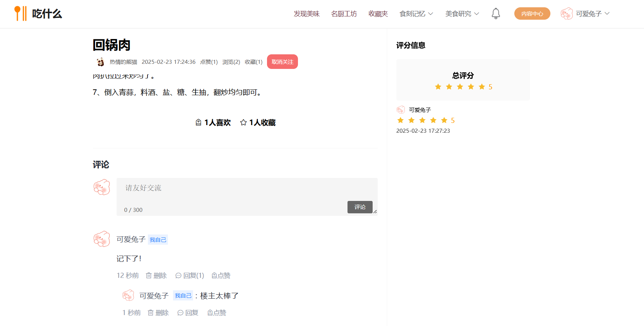Favorite the recipe via 1人收藏 star
The image size is (644, 326).
click(x=243, y=123)
